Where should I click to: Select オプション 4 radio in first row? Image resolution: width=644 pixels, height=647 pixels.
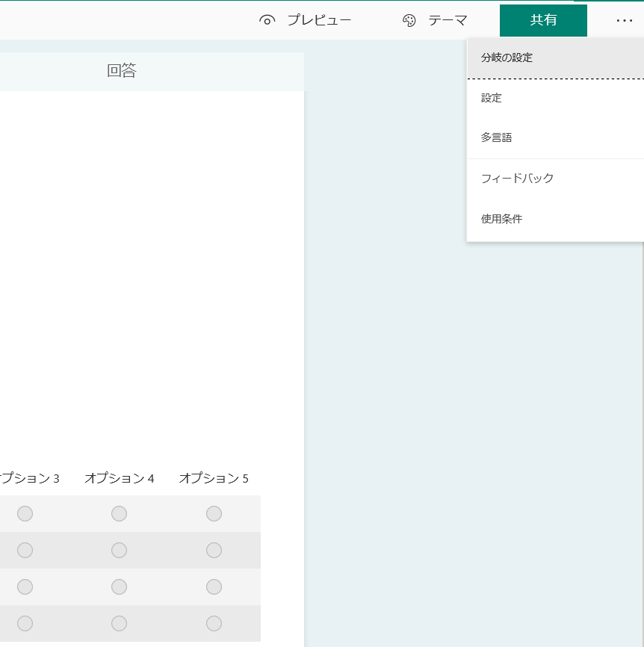(x=120, y=514)
